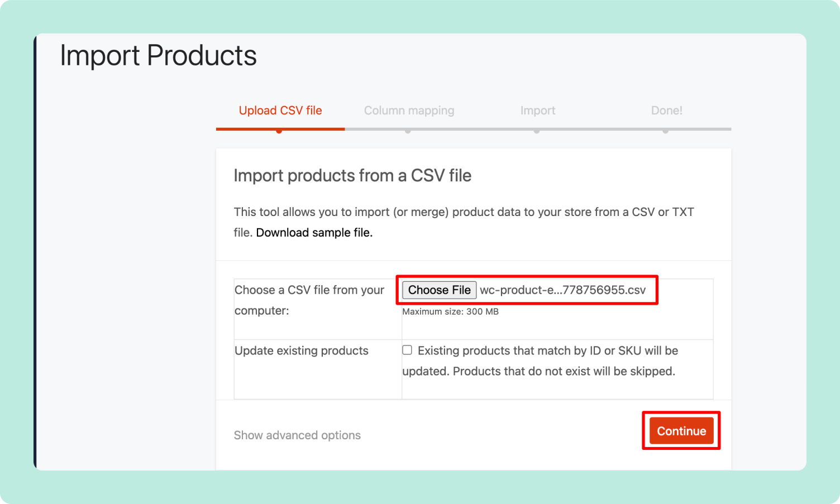Select the Column mapping step

[409, 110]
